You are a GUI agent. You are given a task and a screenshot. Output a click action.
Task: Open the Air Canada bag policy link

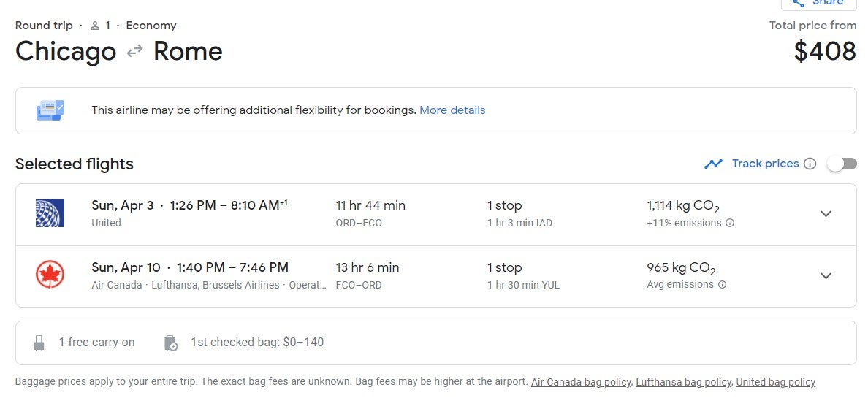coord(582,382)
